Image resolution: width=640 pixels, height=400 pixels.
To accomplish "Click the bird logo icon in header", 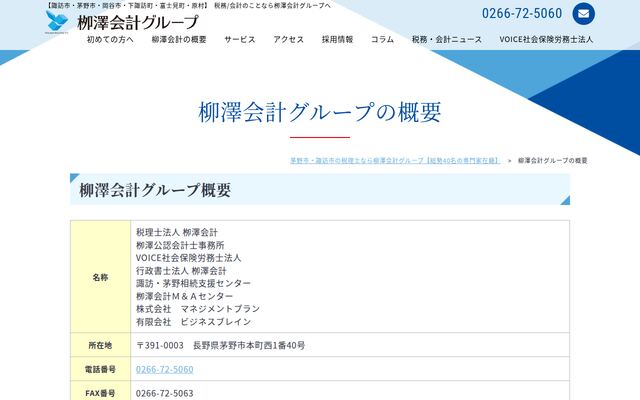I will click(57, 22).
